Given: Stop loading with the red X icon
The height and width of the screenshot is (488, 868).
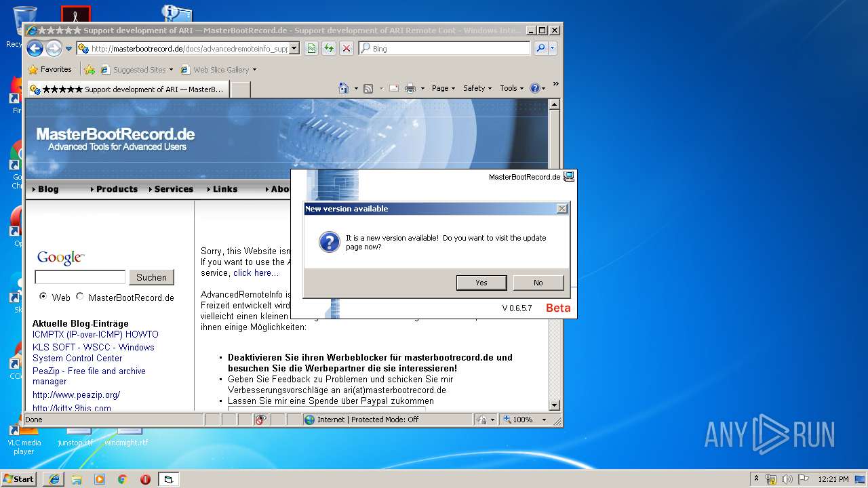Looking at the screenshot, I should [347, 48].
